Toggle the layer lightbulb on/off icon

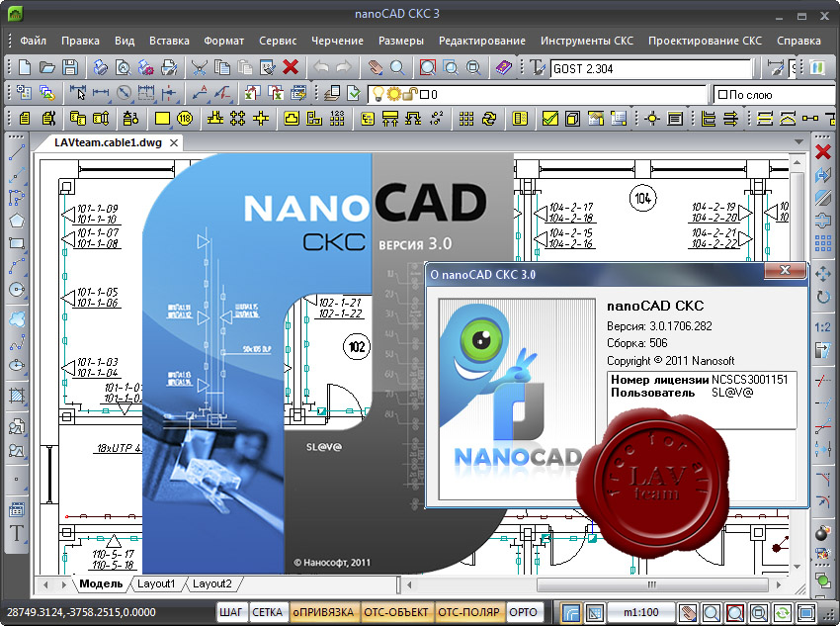click(x=378, y=94)
